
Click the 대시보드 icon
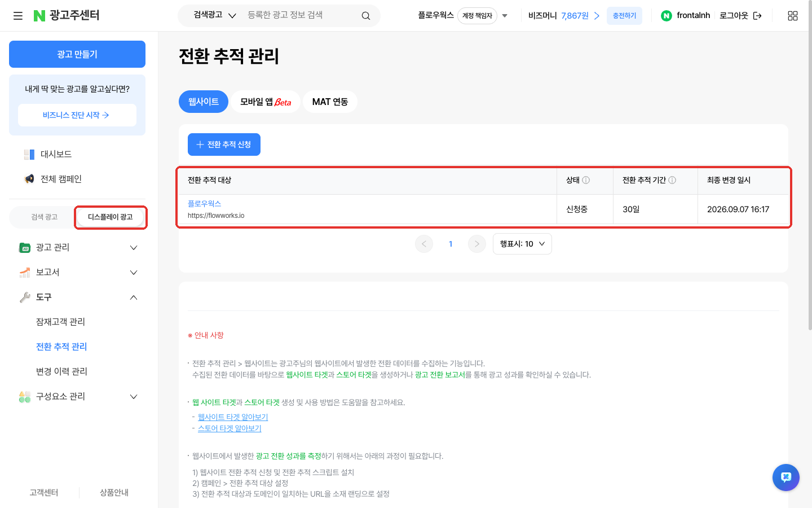[x=29, y=154]
